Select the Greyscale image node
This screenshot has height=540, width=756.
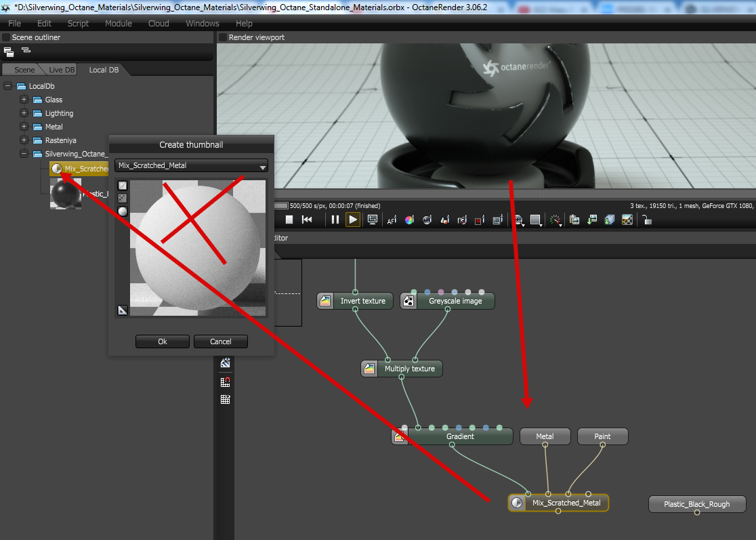(x=447, y=301)
